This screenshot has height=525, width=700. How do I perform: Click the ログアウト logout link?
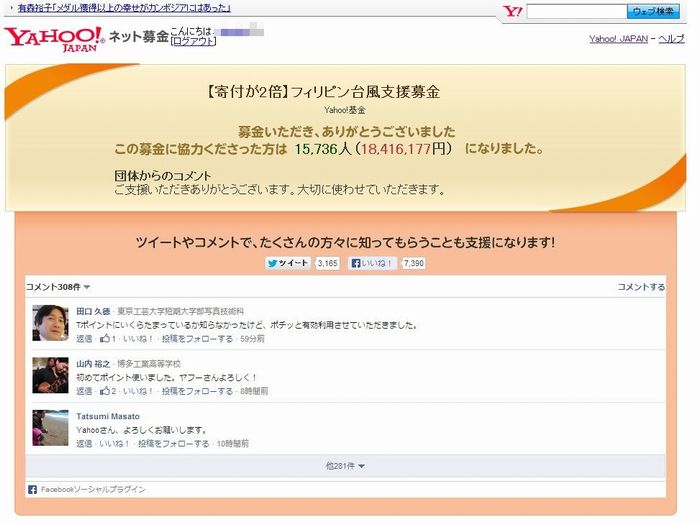193,41
